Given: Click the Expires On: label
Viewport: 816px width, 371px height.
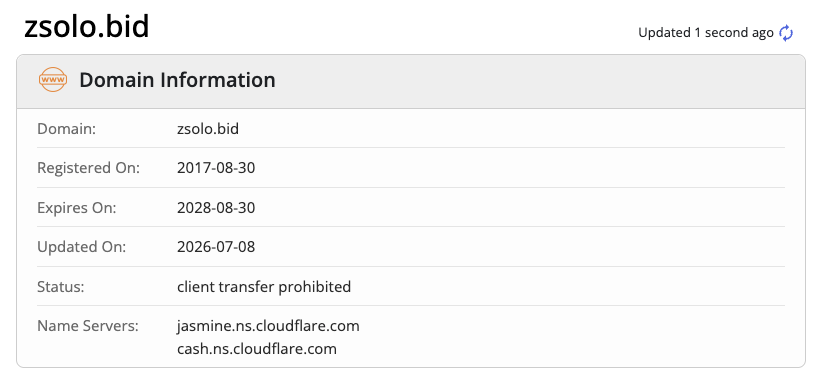Looking at the screenshot, I should 76,208.
